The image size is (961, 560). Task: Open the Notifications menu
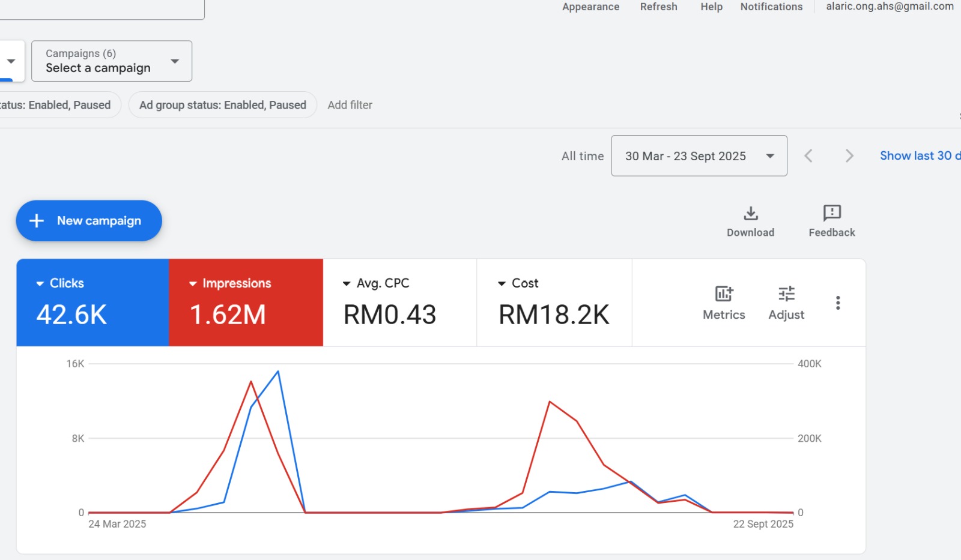click(771, 7)
